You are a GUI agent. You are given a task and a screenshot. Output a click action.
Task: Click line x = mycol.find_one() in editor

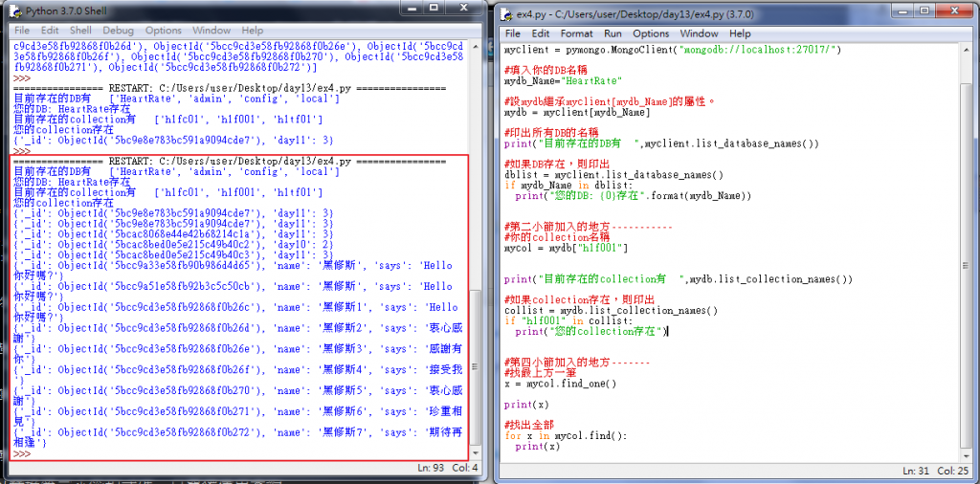click(561, 385)
